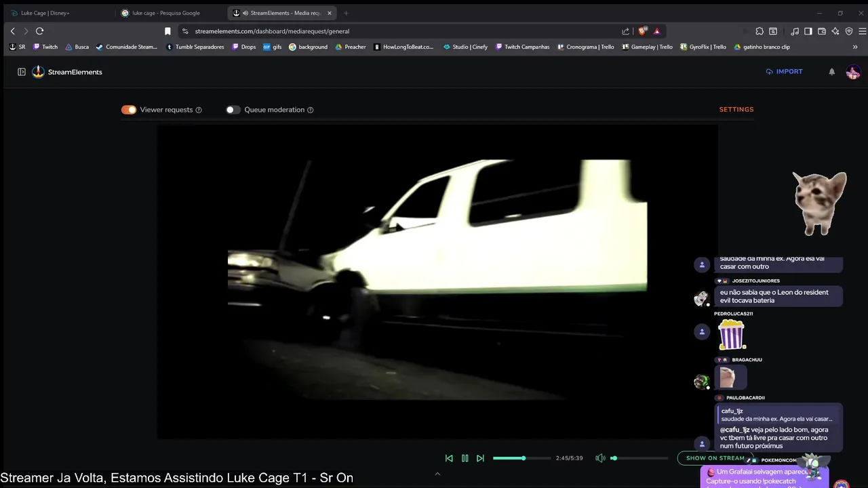Open the Brave VPN shield icon
The width and height of the screenshot is (868, 488).
click(x=849, y=31)
